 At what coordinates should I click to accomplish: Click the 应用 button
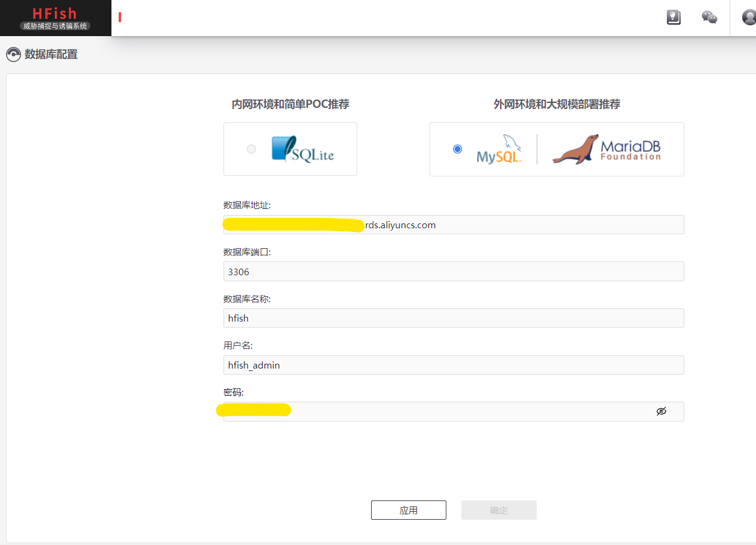coord(408,510)
